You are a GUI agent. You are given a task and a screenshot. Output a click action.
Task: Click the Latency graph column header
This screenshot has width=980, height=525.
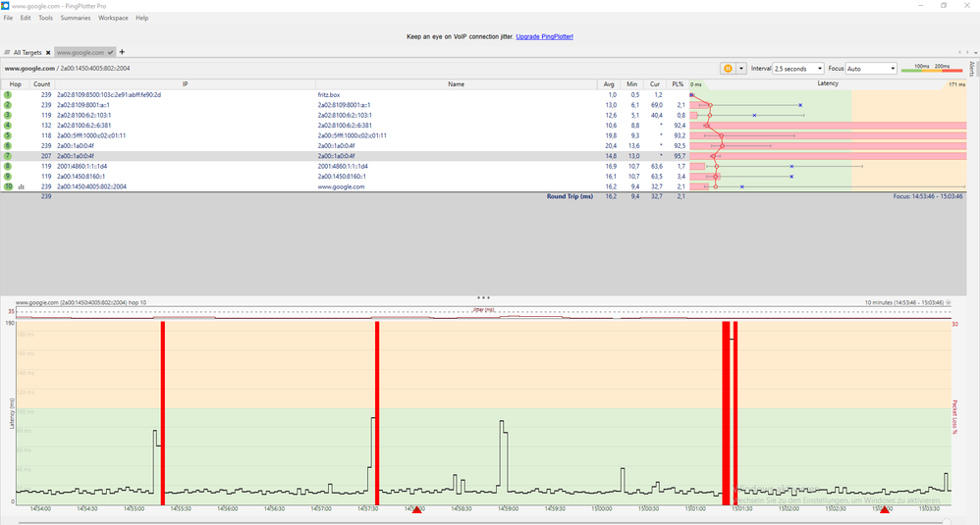(x=828, y=83)
